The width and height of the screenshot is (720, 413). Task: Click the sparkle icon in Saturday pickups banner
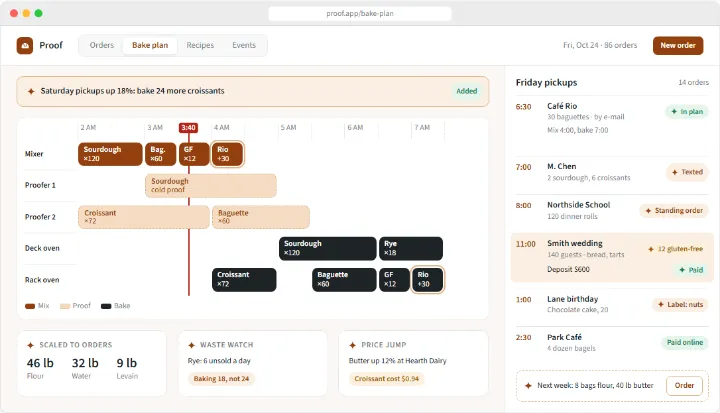tap(31, 91)
